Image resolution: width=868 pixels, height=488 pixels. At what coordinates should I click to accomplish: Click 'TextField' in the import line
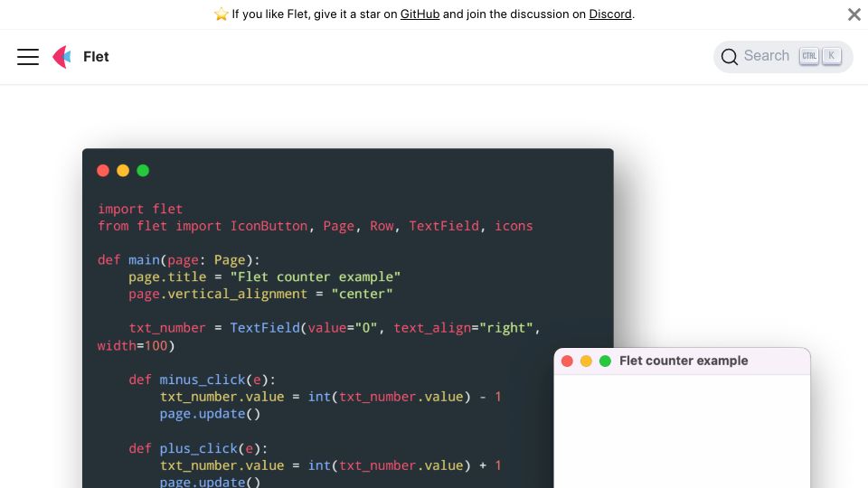(444, 226)
